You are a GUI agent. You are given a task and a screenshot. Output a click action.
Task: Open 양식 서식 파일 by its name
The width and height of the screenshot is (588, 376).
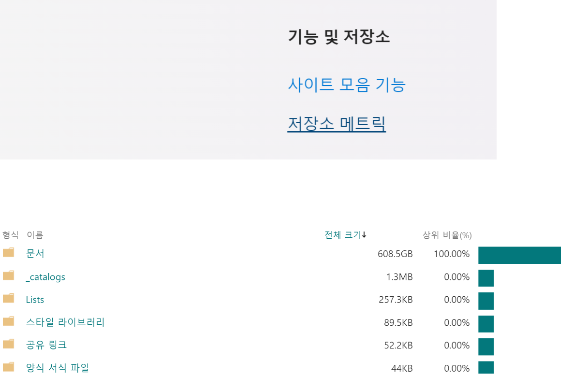57,367
